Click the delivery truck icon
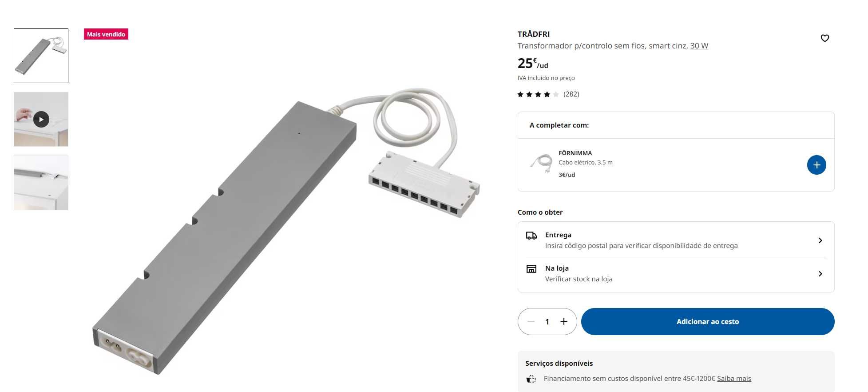Viewport: 868px width, 392px height. tap(531, 236)
